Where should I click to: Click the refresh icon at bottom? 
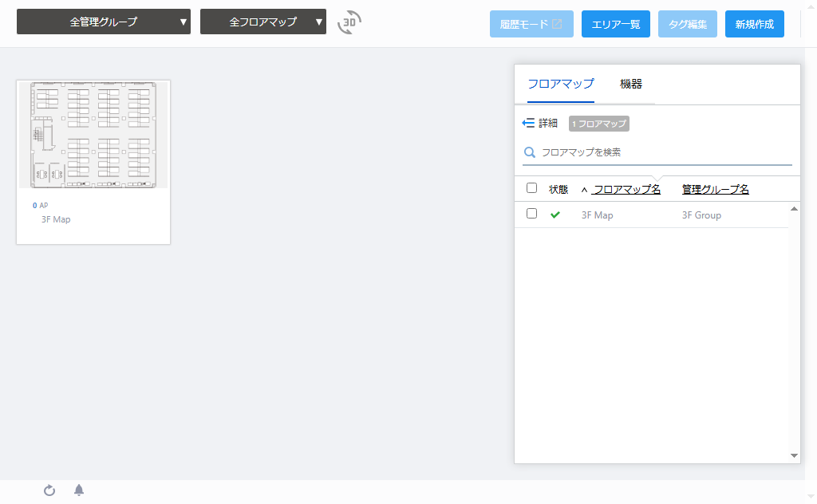(49, 490)
